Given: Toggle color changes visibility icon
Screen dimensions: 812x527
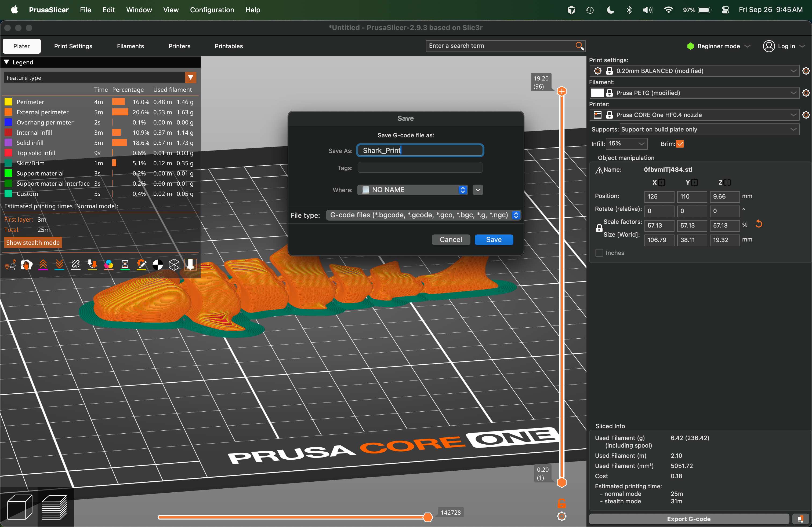Looking at the screenshot, I should tap(108, 265).
